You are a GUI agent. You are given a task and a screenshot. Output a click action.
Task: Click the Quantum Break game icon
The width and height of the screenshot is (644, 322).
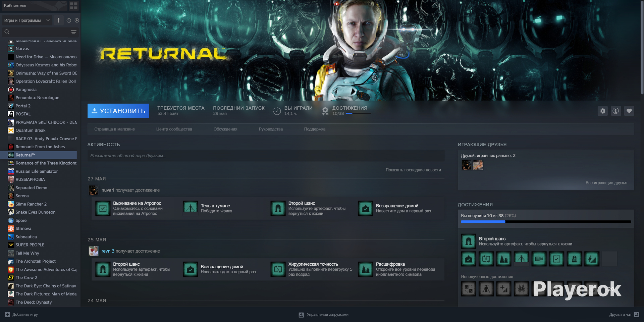coord(11,130)
